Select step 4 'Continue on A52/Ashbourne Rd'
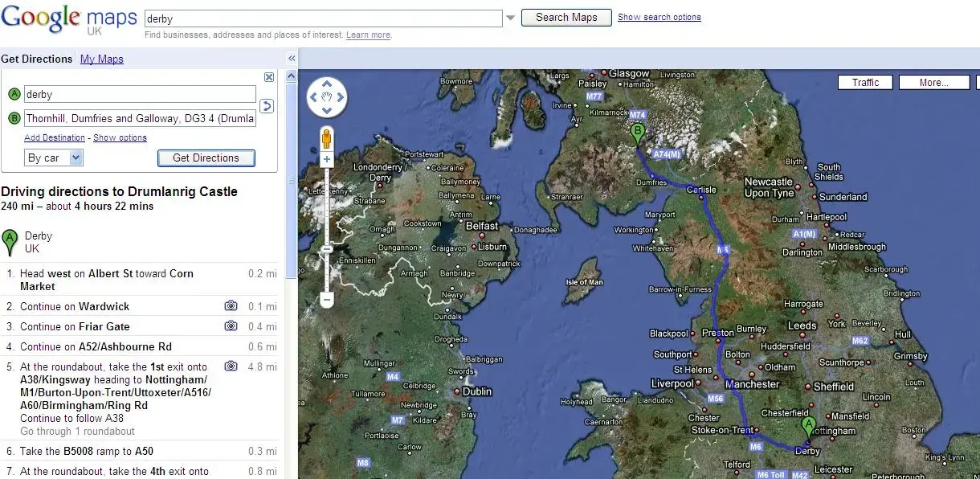 click(x=141, y=346)
